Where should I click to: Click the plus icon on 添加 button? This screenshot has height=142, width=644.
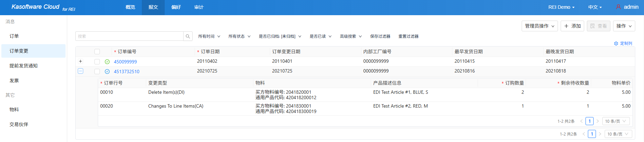click(566, 26)
